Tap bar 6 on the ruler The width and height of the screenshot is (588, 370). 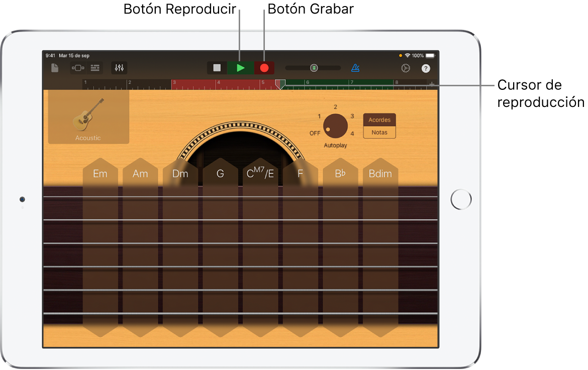pyautogui.click(x=308, y=82)
